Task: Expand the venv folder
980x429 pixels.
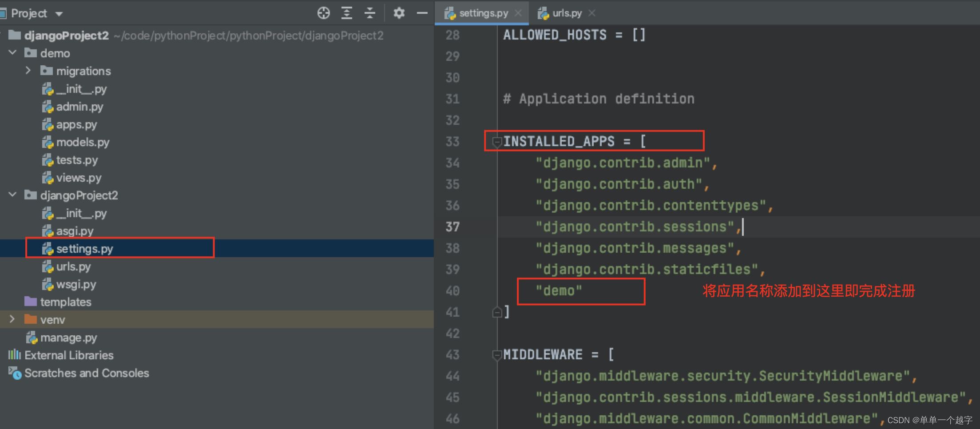Action: click(x=12, y=319)
